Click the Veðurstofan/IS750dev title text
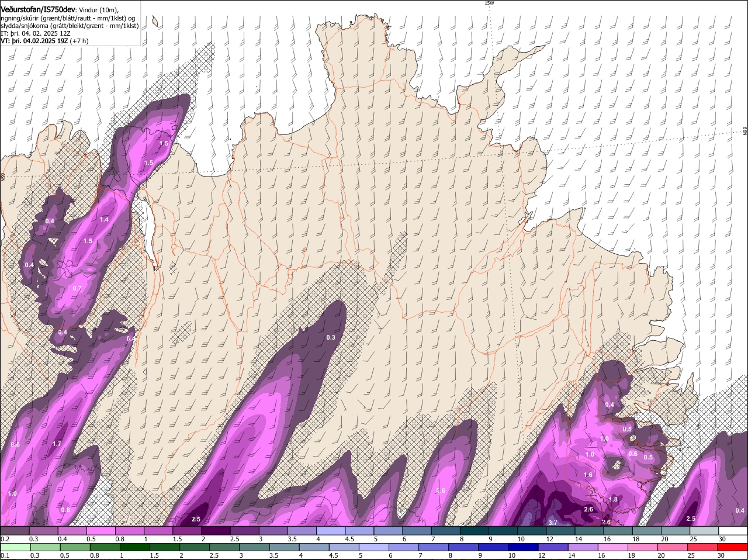This screenshot has height=560, width=748. [38, 9]
